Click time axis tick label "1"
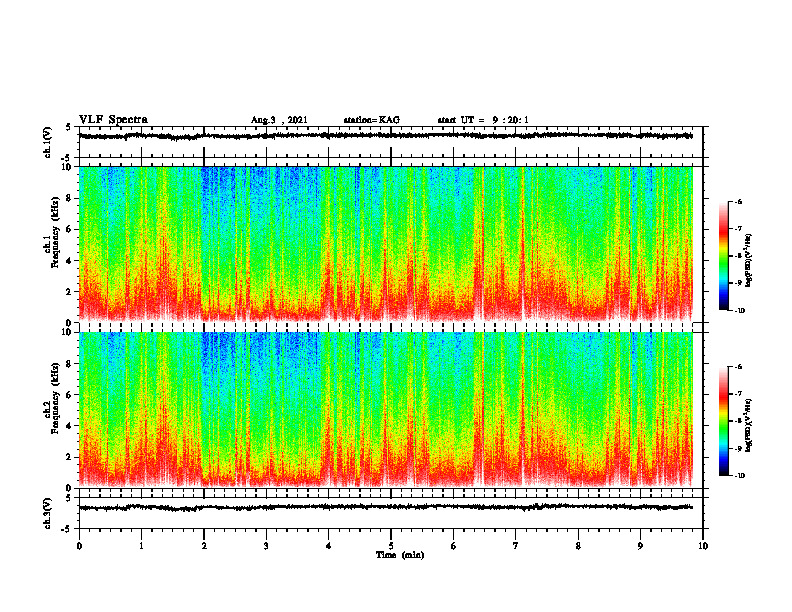This screenshot has width=792, height=612. pyautogui.click(x=141, y=546)
